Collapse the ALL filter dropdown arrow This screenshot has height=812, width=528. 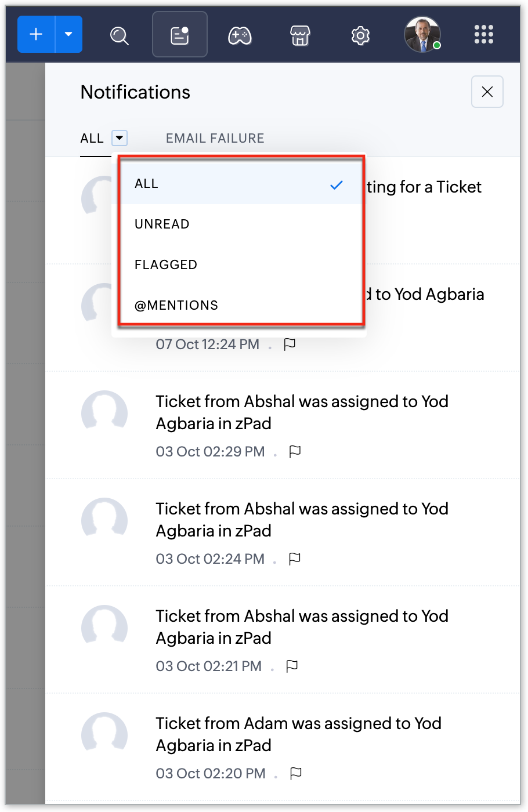(x=120, y=138)
